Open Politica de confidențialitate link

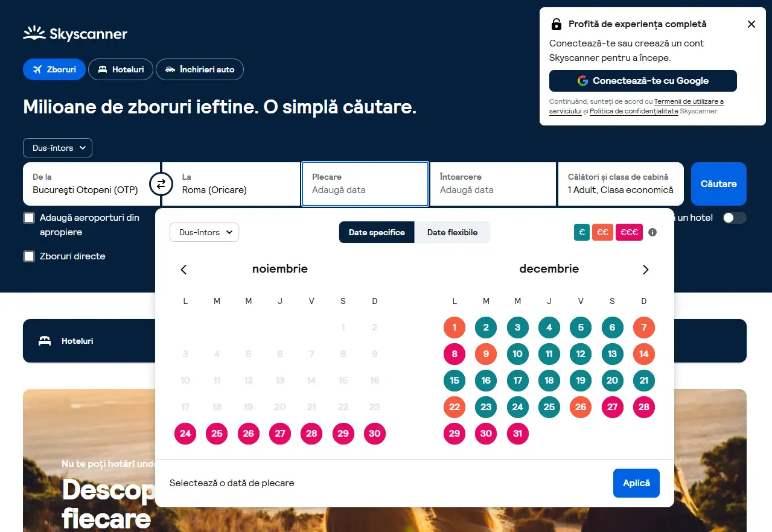634,111
